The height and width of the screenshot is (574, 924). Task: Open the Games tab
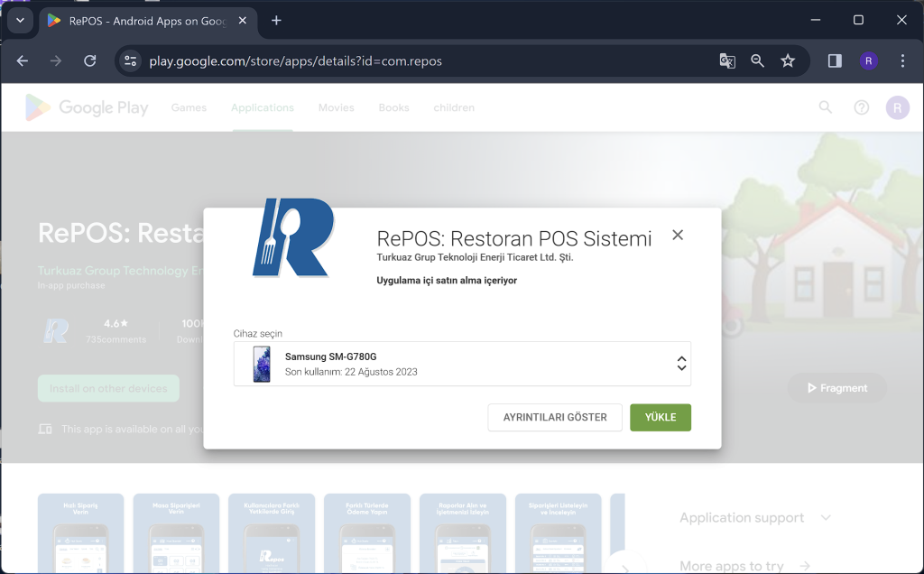(x=189, y=107)
